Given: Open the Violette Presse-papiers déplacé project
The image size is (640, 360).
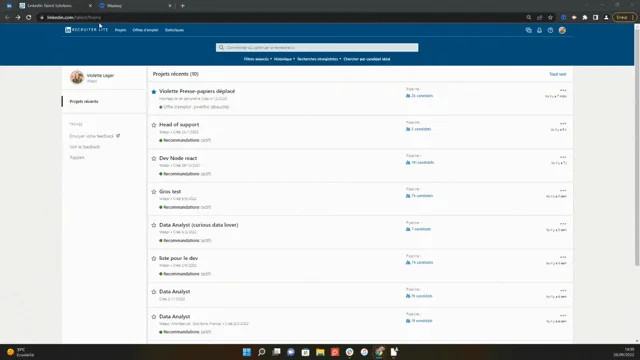Looking at the screenshot, I should (x=197, y=91).
